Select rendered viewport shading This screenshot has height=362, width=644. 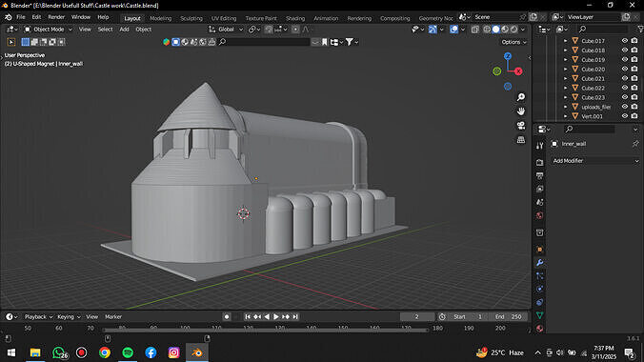click(x=513, y=30)
